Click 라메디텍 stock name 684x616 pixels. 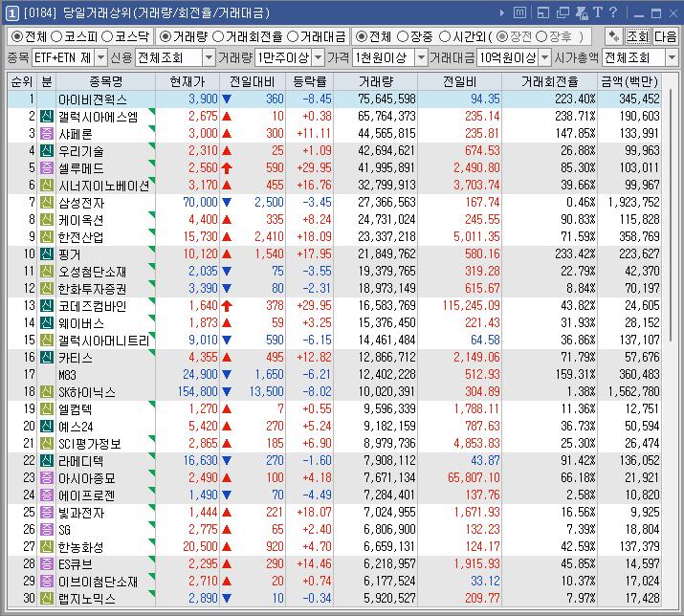pos(81,461)
